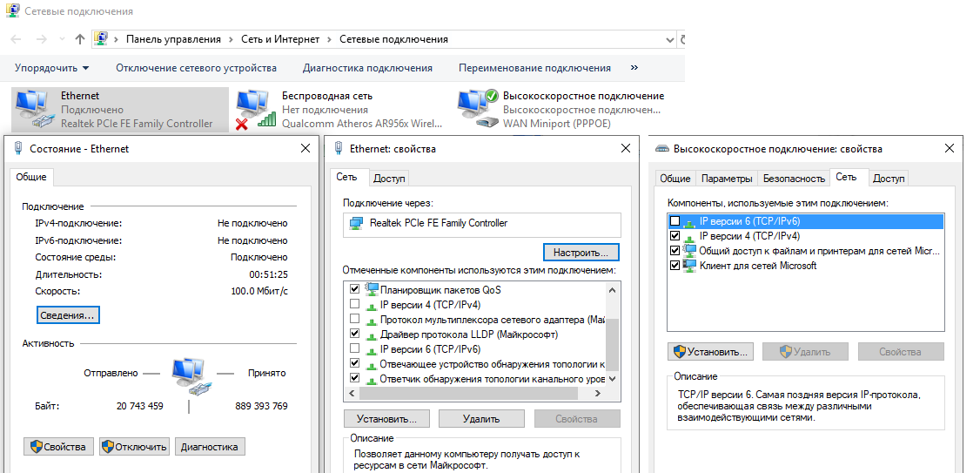
Task: Open the Безопасность tab
Action: 794,179
